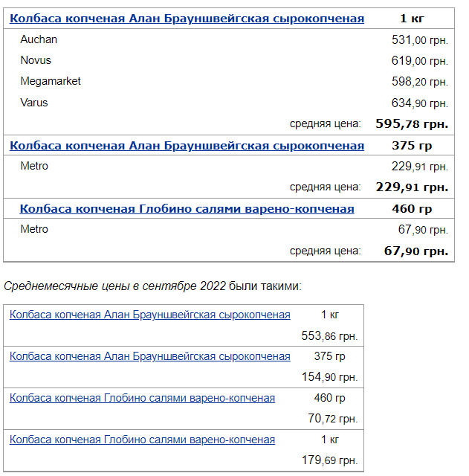Screen dimensions: 469x476
Task: Select the Megamarket store row
Action: [x=229, y=81]
